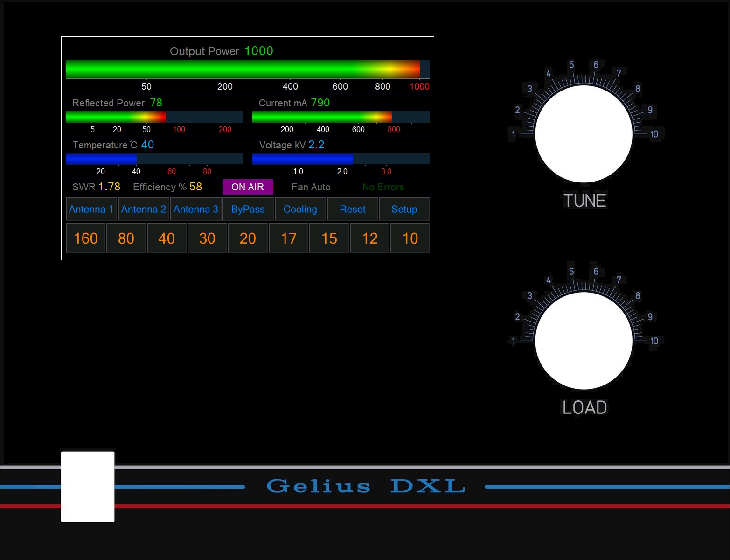Select the 80 meter band
The image size is (730, 560).
[x=126, y=238]
